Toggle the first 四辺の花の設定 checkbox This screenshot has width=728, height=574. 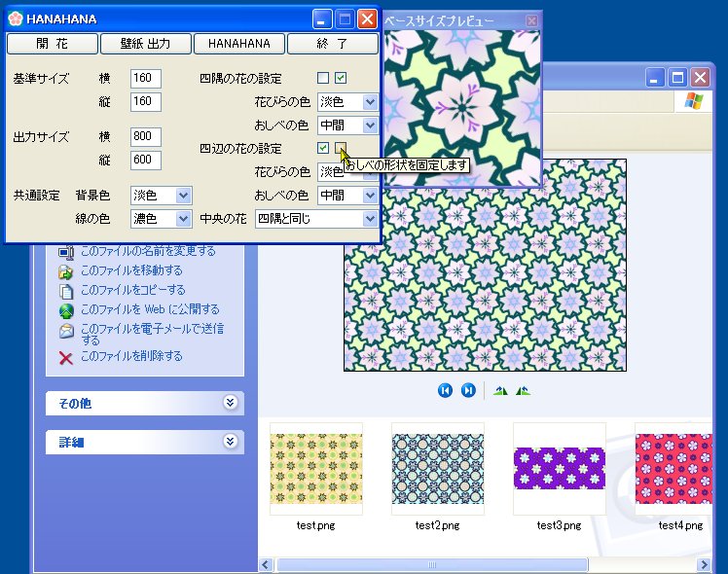coord(323,148)
